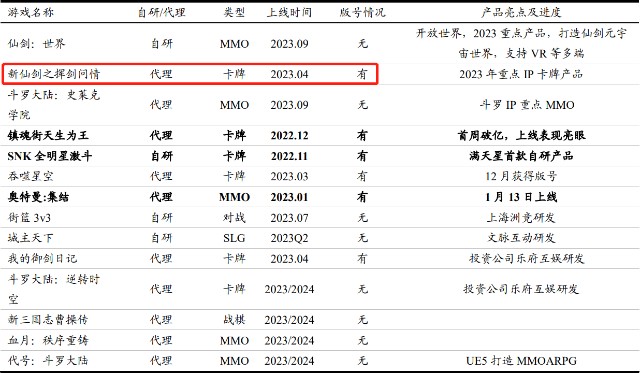Click 投资公司乐府互娱研发 in 我的御剑日记 row
This screenshot has height=373, width=640.
click(x=527, y=258)
